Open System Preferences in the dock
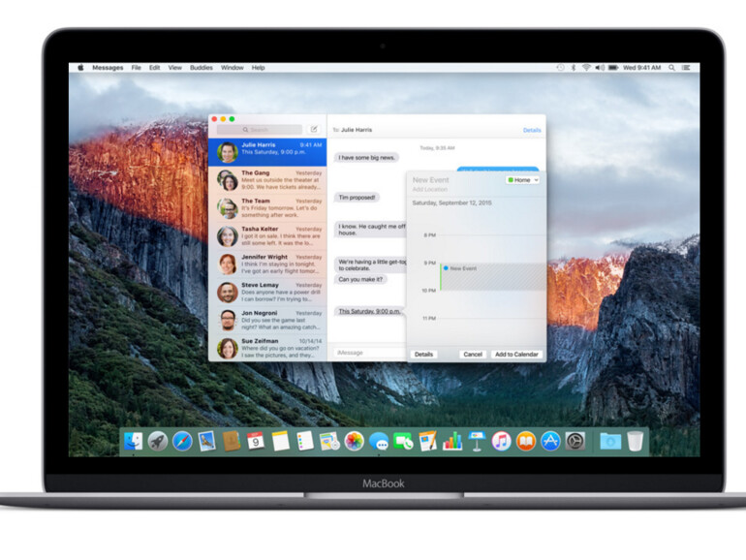The height and width of the screenshot is (560, 746). (x=575, y=441)
